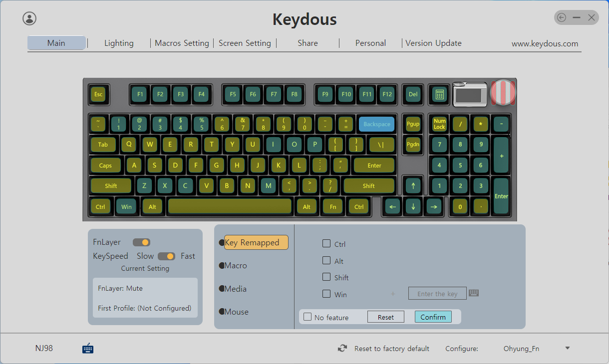Select the left Shift key

pos(111,186)
